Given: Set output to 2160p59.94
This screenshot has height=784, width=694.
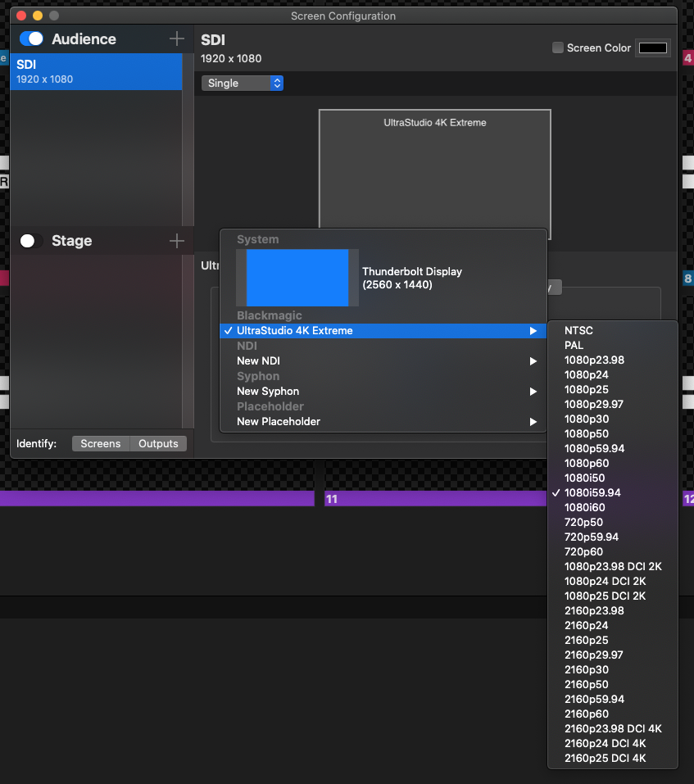Looking at the screenshot, I should (613, 700).
